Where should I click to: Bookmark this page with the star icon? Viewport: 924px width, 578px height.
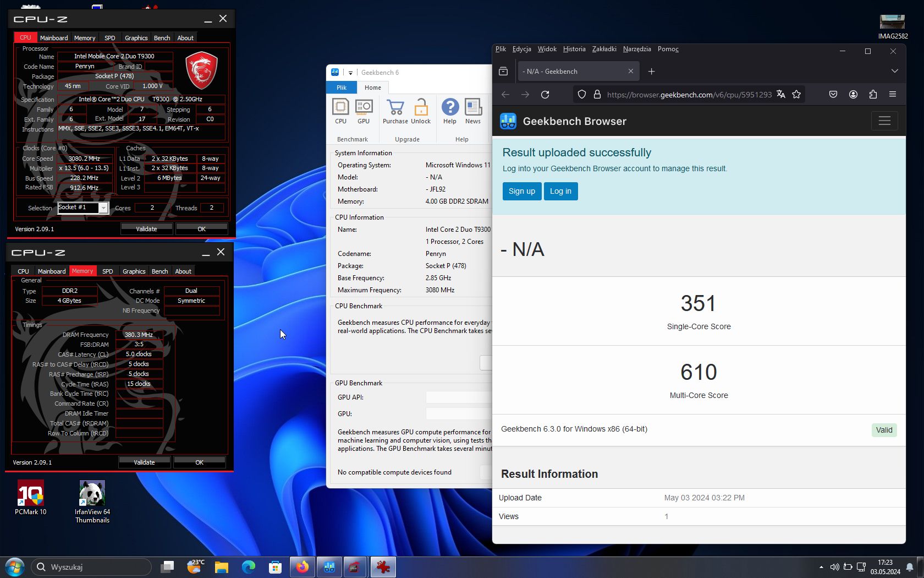coord(796,95)
